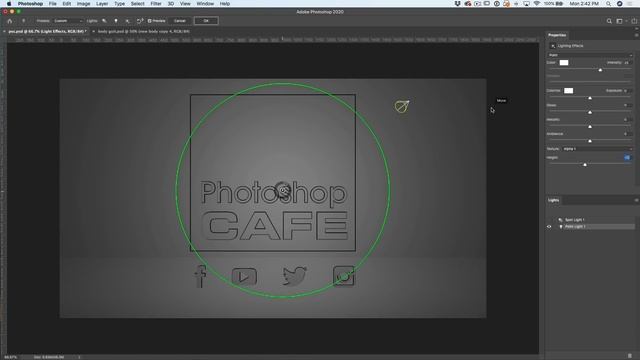Open the Image menu
The height and width of the screenshot is (360, 640).
pos(83,4)
